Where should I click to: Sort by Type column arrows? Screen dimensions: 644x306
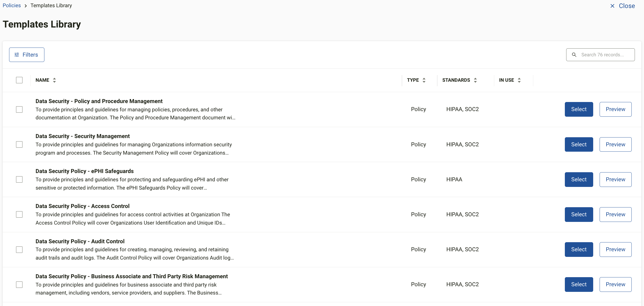coord(424,80)
